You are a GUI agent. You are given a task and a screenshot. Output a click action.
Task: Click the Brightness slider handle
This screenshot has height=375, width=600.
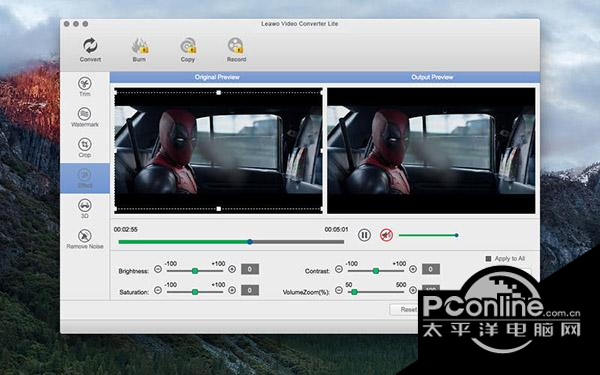tap(195, 271)
